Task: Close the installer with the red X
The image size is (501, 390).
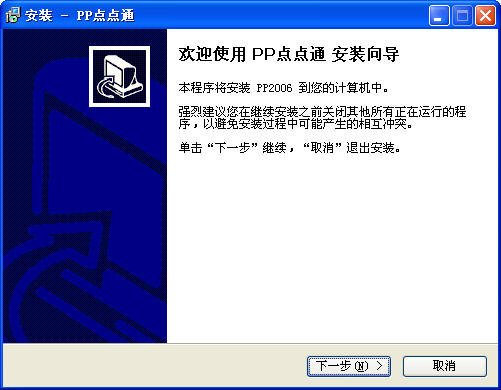Action: click(x=485, y=15)
